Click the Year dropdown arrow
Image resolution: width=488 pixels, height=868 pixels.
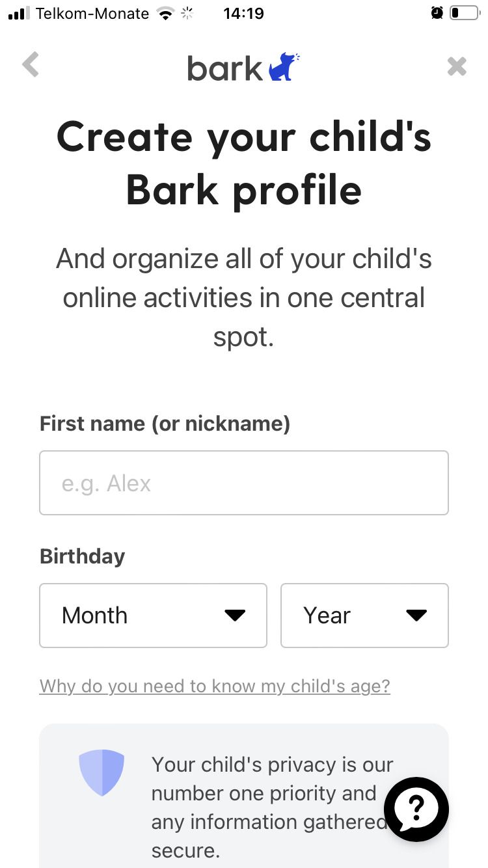[416, 616]
